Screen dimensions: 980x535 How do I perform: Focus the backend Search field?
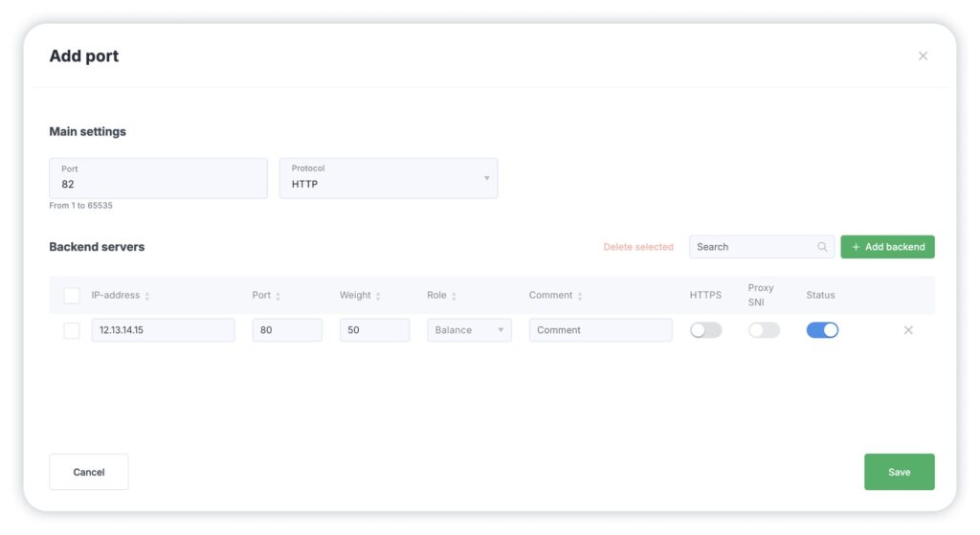coord(761,247)
